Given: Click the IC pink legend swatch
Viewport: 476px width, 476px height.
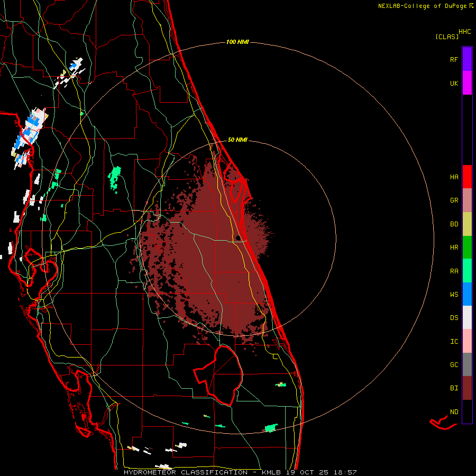Looking at the screenshot, I should 467,341.
